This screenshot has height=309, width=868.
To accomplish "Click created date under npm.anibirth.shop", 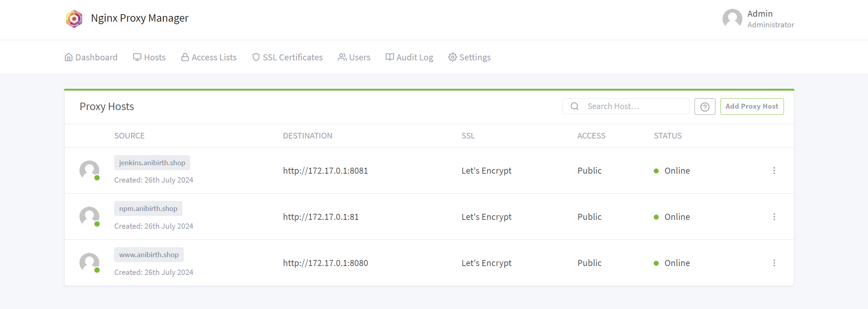I will [154, 226].
